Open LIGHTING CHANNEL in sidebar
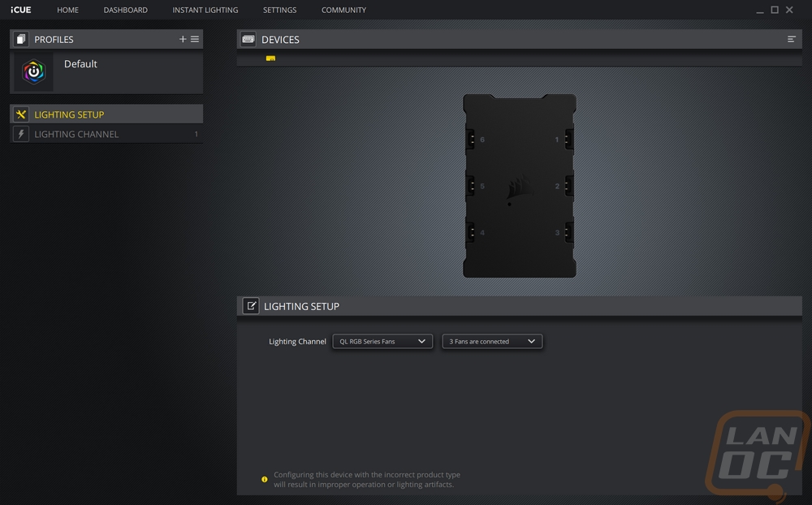This screenshot has width=812, height=505. (x=106, y=134)
